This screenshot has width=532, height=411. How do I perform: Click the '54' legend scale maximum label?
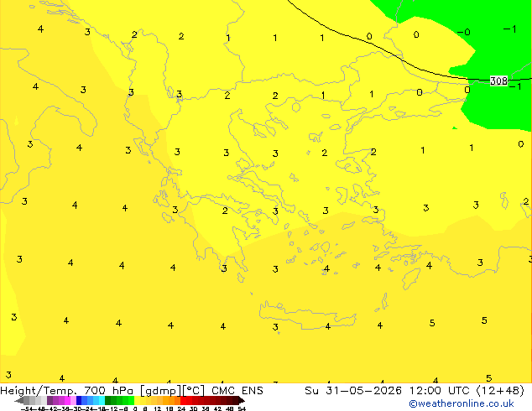[242, 409]
